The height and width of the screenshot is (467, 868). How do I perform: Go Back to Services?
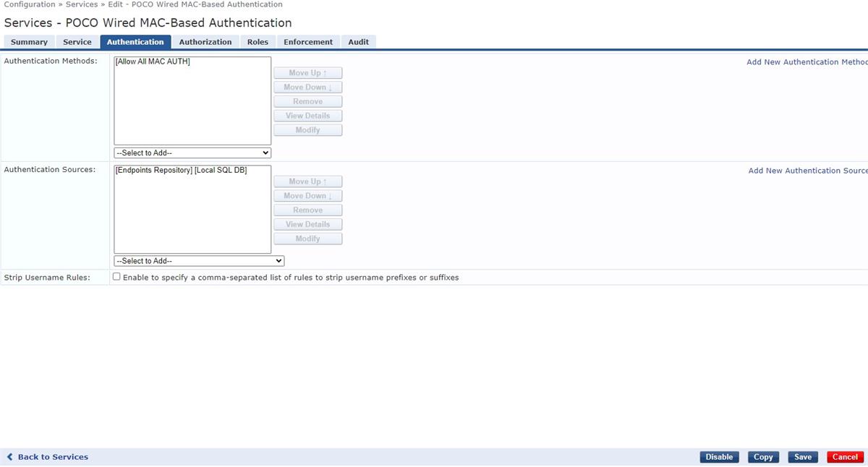click(53, 457)
